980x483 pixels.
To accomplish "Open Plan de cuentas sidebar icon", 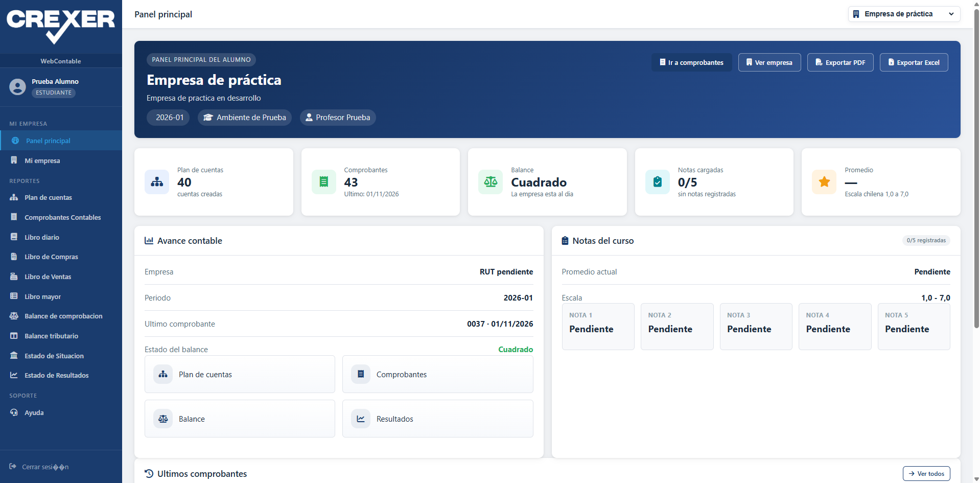I will (14, 197).
